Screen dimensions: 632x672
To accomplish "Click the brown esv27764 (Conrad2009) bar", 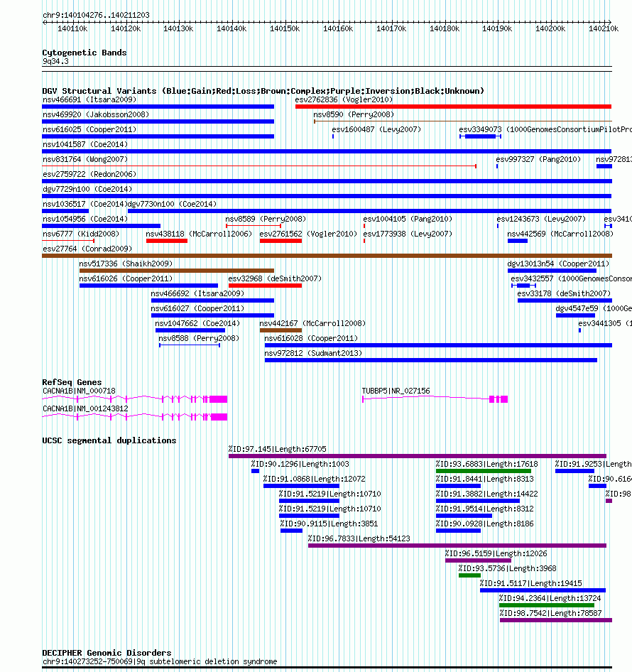I will [327, 256].
